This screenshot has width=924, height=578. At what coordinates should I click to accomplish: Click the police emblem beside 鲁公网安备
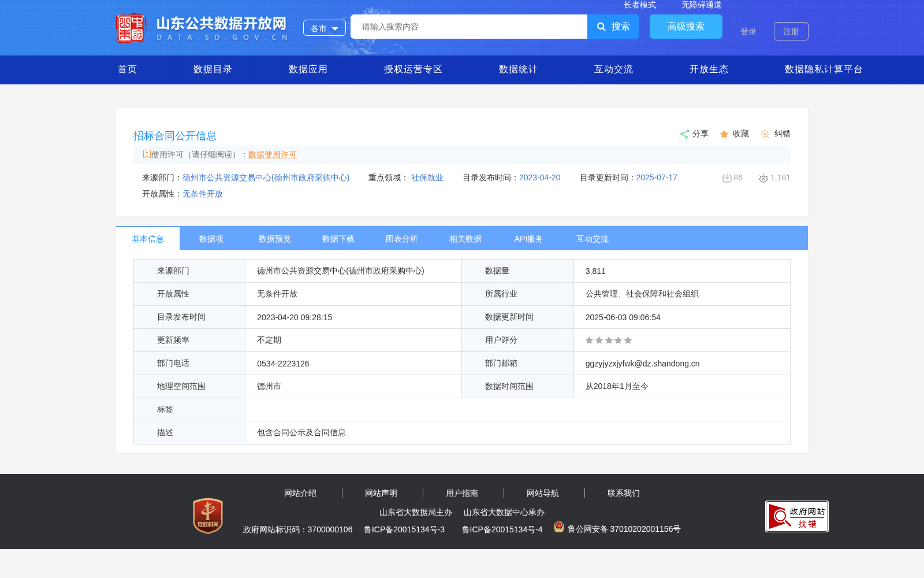point(559,527)
